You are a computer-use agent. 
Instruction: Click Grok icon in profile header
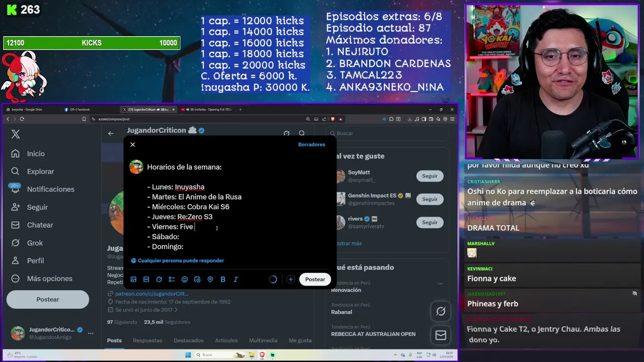pos(286,133)
